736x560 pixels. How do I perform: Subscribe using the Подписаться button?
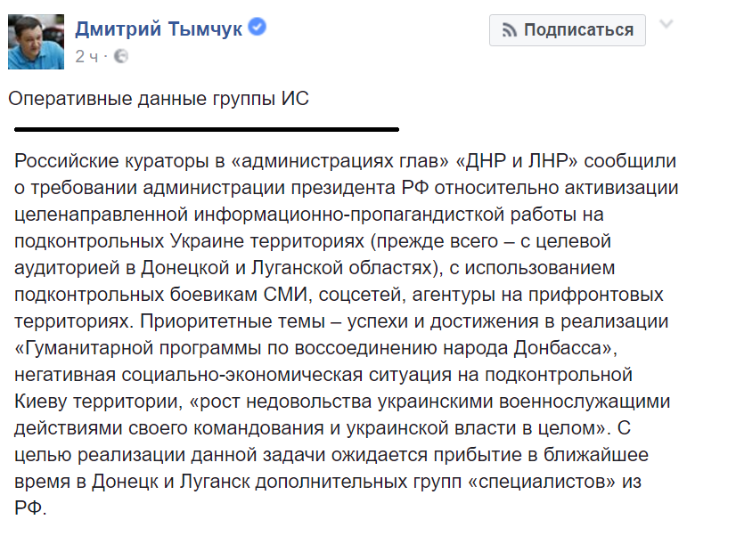(x=567, y=30)
